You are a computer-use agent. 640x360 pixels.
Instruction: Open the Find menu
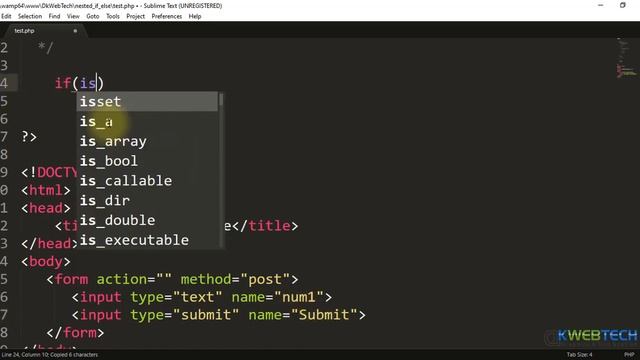[54, 16]
